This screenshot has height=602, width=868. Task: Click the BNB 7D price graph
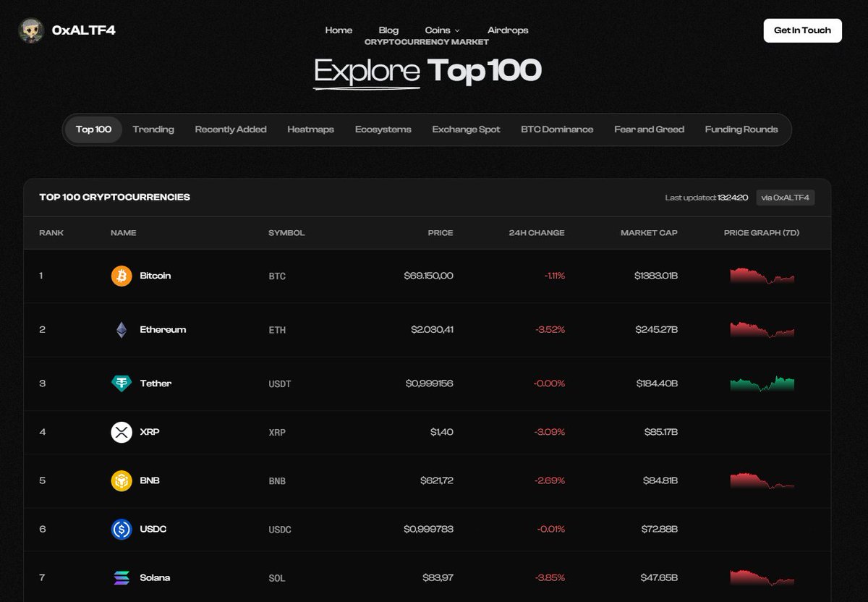(762, 480)
